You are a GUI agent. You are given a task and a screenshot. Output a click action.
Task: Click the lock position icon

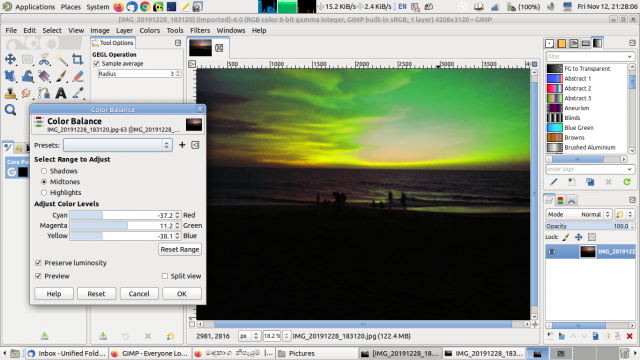click(x=578, y=237)
